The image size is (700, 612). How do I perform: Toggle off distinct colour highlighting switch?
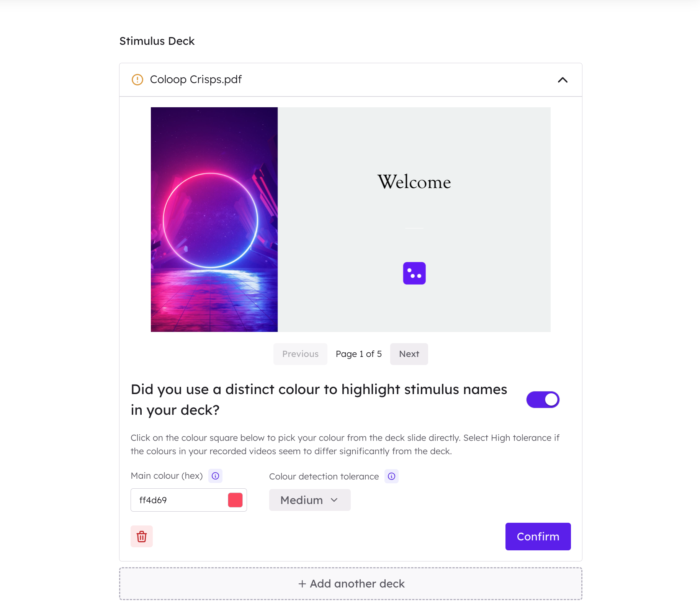click(x=543, y=399)
